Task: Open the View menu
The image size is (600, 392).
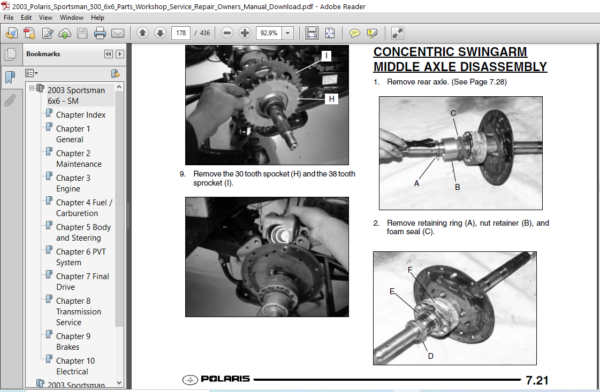Action: tap(46, 18)
